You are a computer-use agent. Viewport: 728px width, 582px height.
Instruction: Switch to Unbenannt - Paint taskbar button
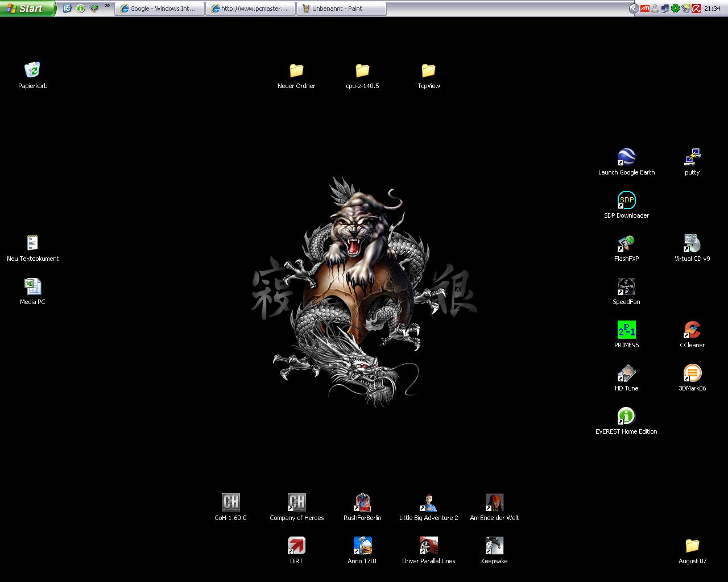341,9
